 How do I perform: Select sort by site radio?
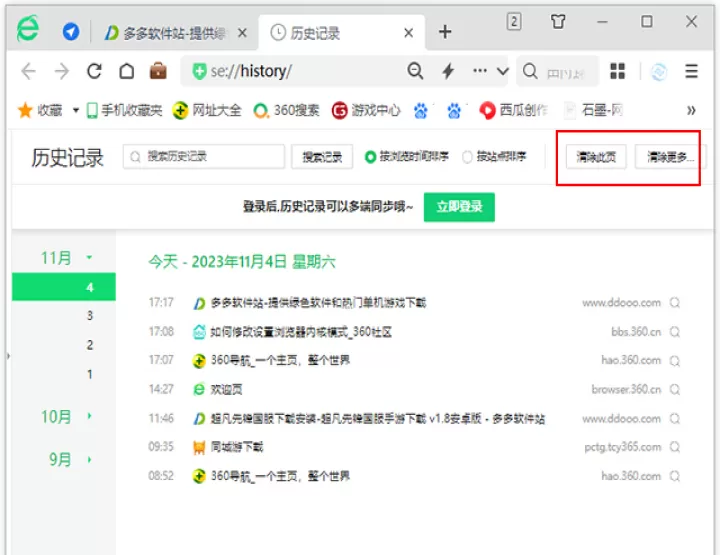(467, 157)
